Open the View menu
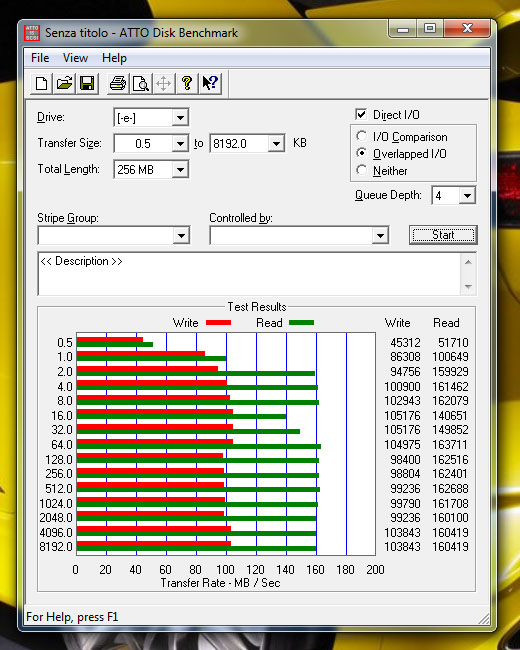Screen dimensions: 520x650 click(x=75, y=58)
